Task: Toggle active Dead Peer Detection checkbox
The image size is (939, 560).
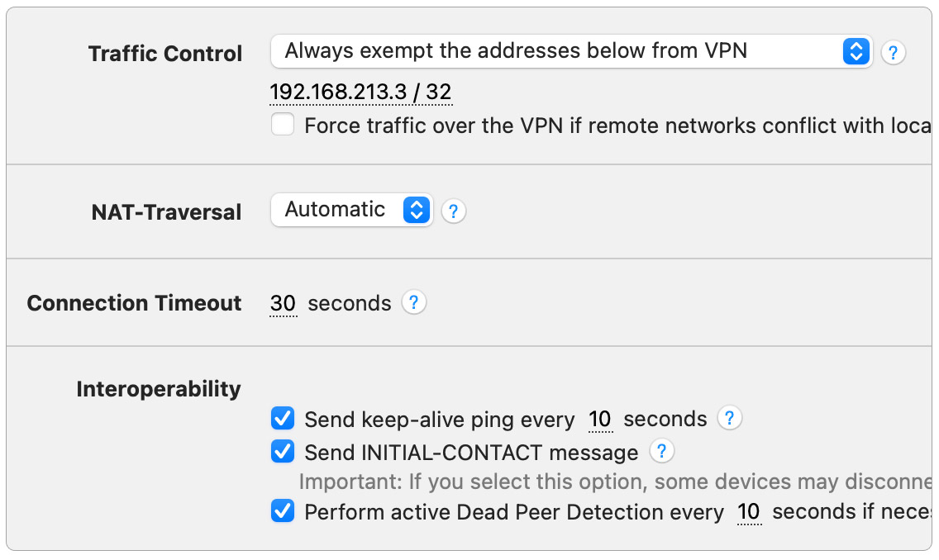Action: point(283,512)
